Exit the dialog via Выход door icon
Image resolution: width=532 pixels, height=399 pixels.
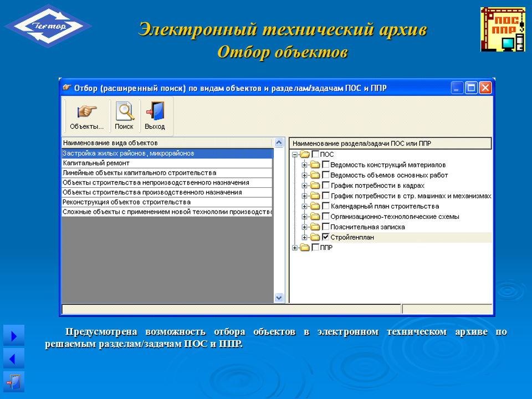click(155, 116)
